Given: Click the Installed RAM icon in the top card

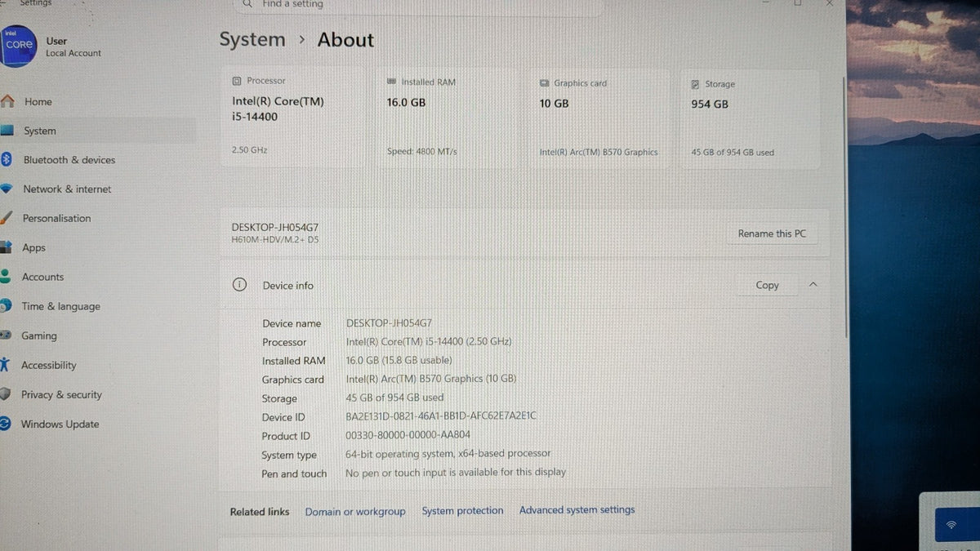Looking at the screenshot, I should click(x=392, y=82).
